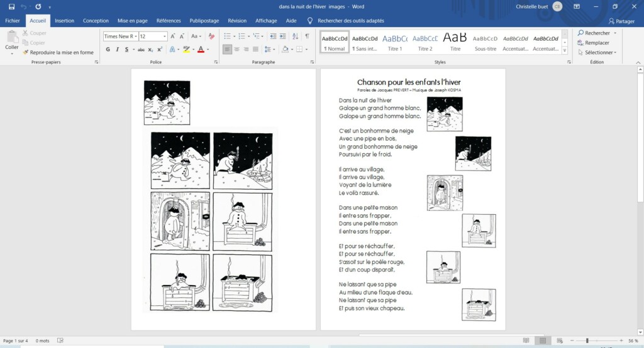
Task: Save the document with the floppy disk icon
Action: click(x=11, y=6)
